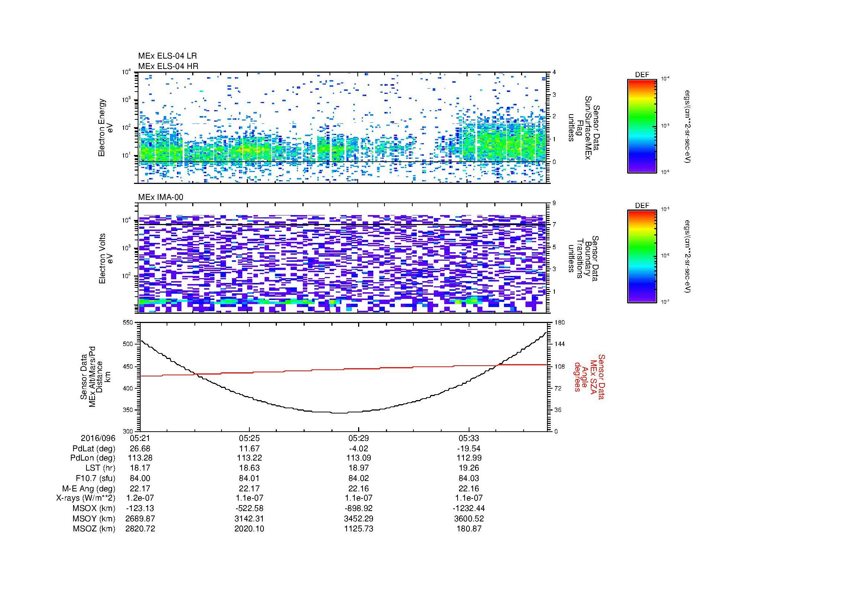Viewport: 868px width, 613px height.
Task: Click the IMA panel DEF color bar
Action: click(x=642, y=257)
